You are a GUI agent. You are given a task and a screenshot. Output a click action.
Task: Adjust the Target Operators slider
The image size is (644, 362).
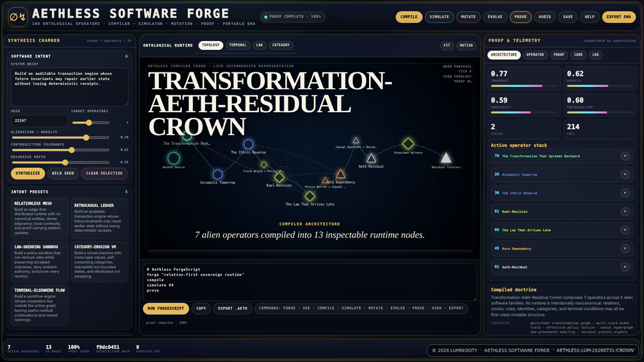pyautogui.click(x=91, y=123)
